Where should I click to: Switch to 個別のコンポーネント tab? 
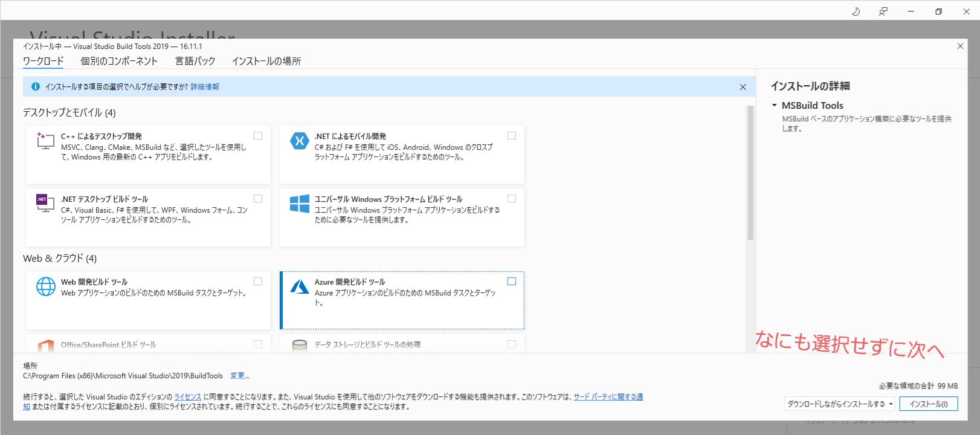(x=119, y=61)
